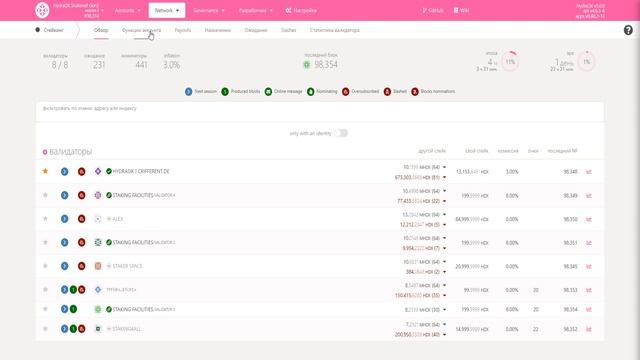This screenshot has width=640, height=360.
Task: Click the Blocks nominations legend badge
Action: [415, 91]
